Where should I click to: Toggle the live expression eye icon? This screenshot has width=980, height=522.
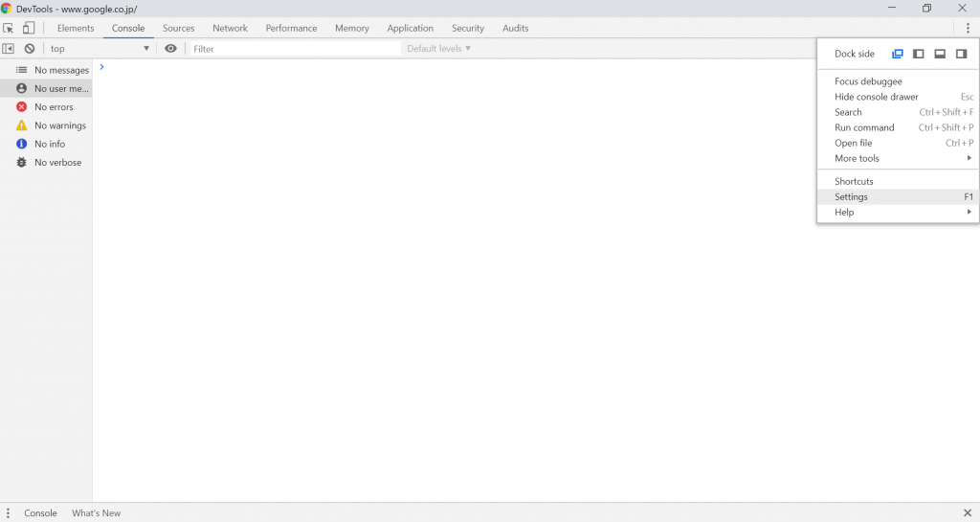(x=170, y=49)
